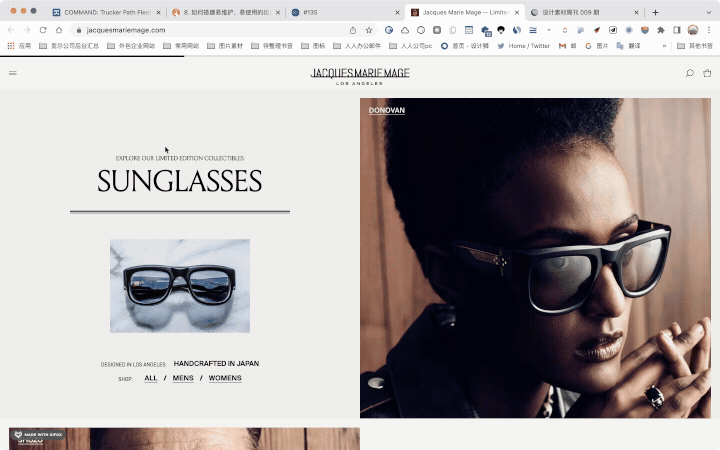720x450 pixels.
Task: Click the MENS shop link
Action: point(183,378)
